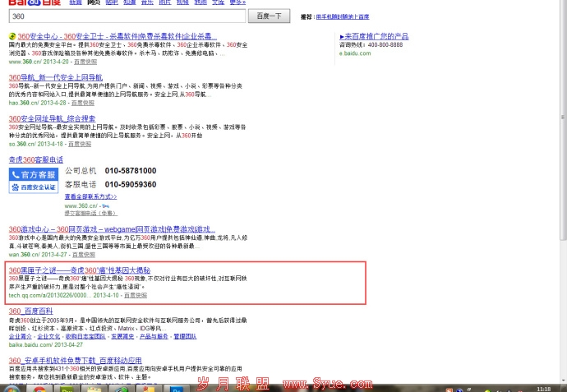The image size is (567, 392).
Task: Open the 360游戏中心 webgame result title
Action: pos(112,229)
